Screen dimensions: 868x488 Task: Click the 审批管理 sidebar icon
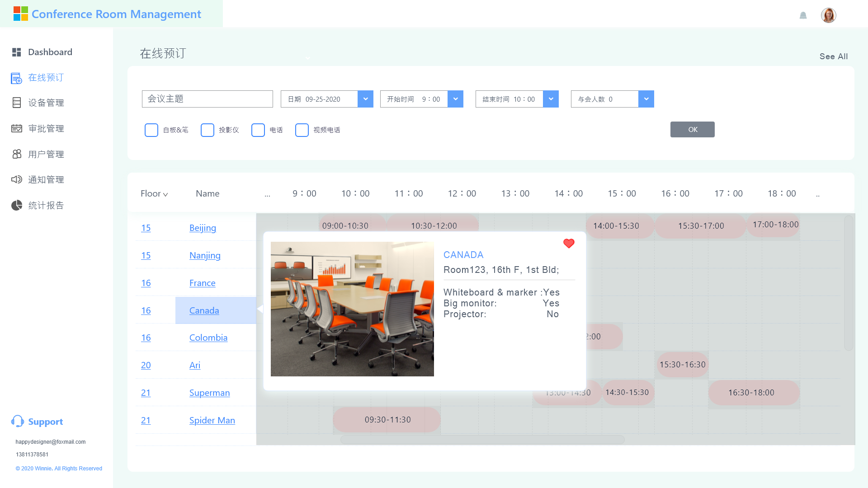point(17,129)
